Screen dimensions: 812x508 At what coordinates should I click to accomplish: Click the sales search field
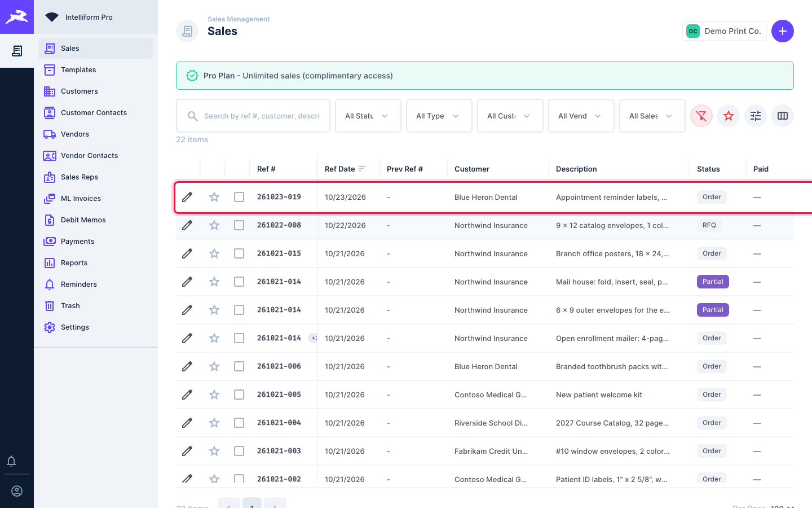click(253, 116)
